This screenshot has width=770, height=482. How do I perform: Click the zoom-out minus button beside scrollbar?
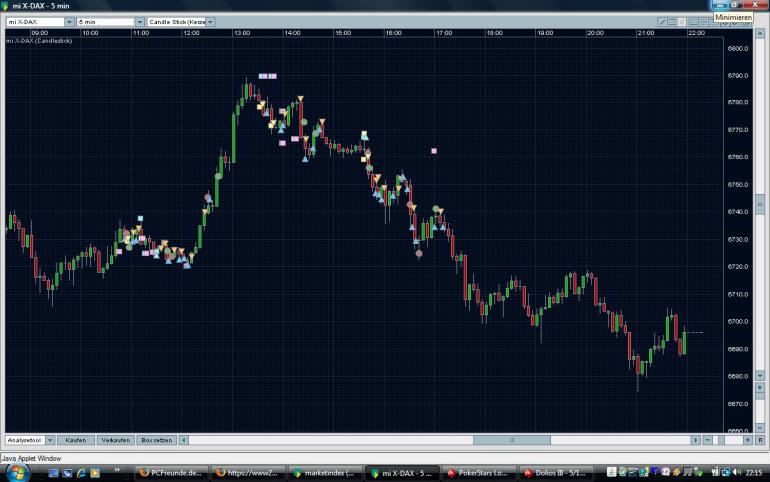pos(708,440)
